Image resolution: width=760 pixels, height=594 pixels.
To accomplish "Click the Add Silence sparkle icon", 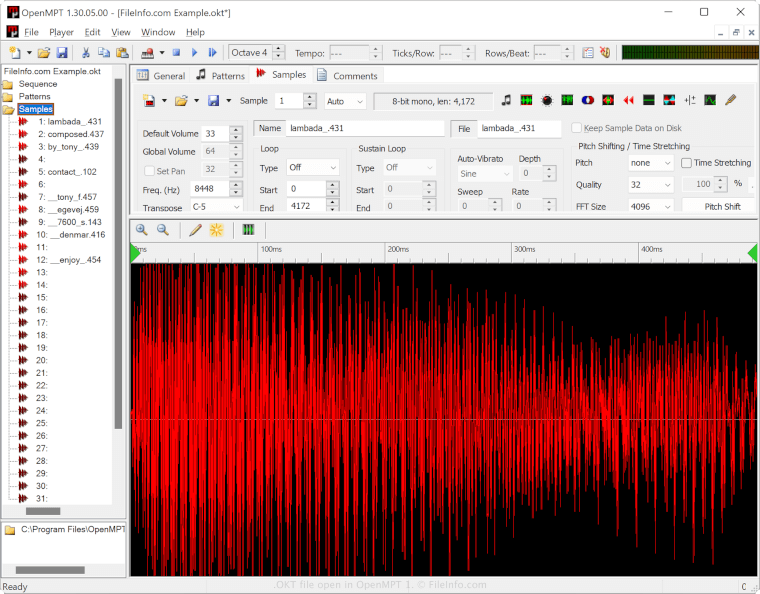I will pyautogui.click(x=216, y=230).
